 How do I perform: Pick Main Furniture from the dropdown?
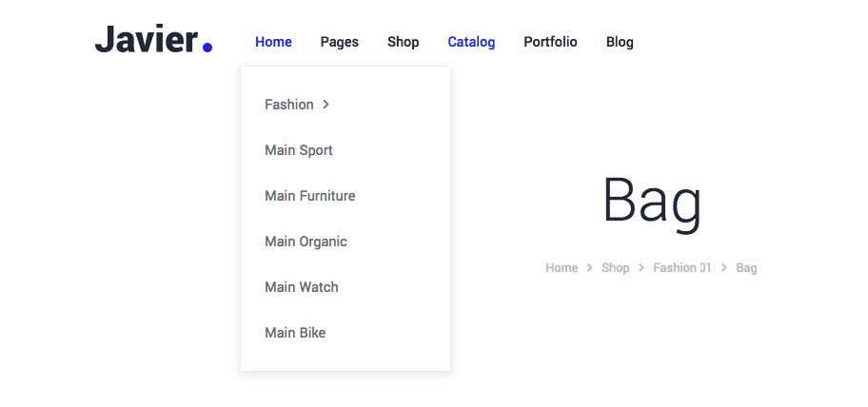(310, 196)
